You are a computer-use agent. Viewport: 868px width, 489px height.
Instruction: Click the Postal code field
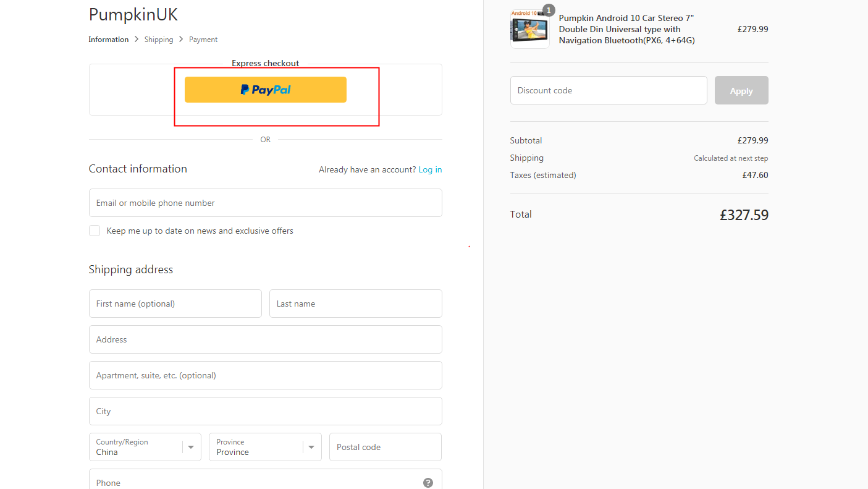[x=385, y=447]
